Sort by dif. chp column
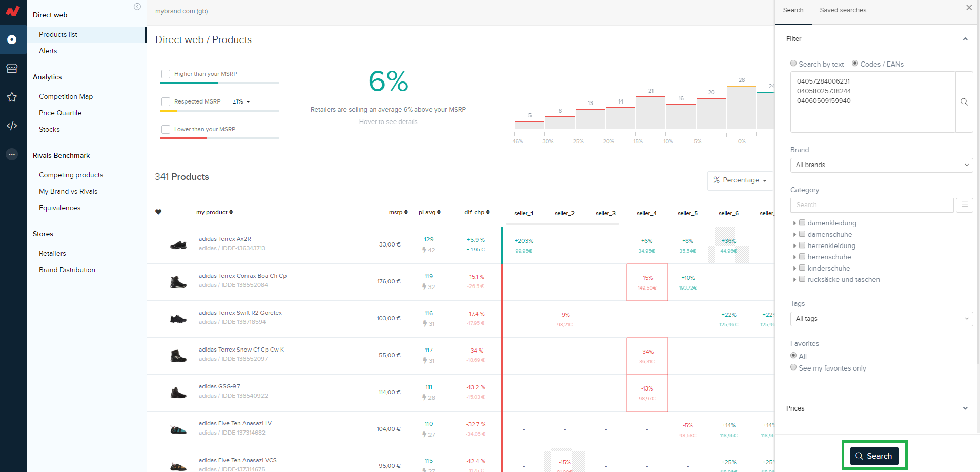Image resolution: width=980 pixels, height=472 pixels. [x=477, y=212]
